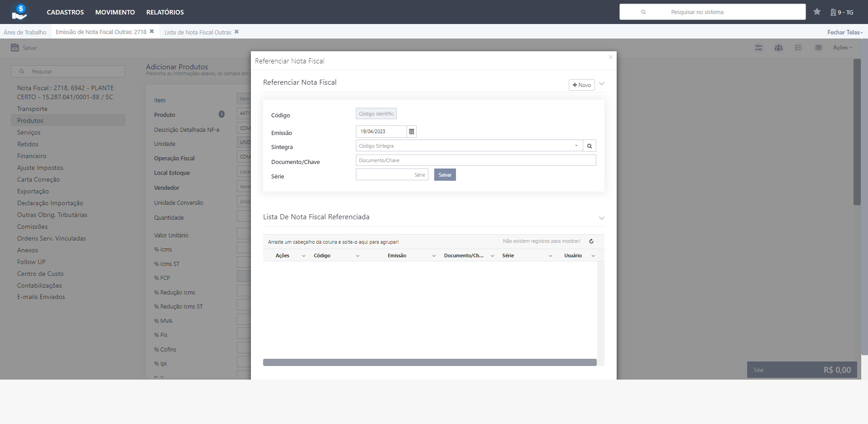Select Comissões in the sidebar
The width and height of the screenshot is (868, 424).
pyautogui.click(x=33, y=226)
